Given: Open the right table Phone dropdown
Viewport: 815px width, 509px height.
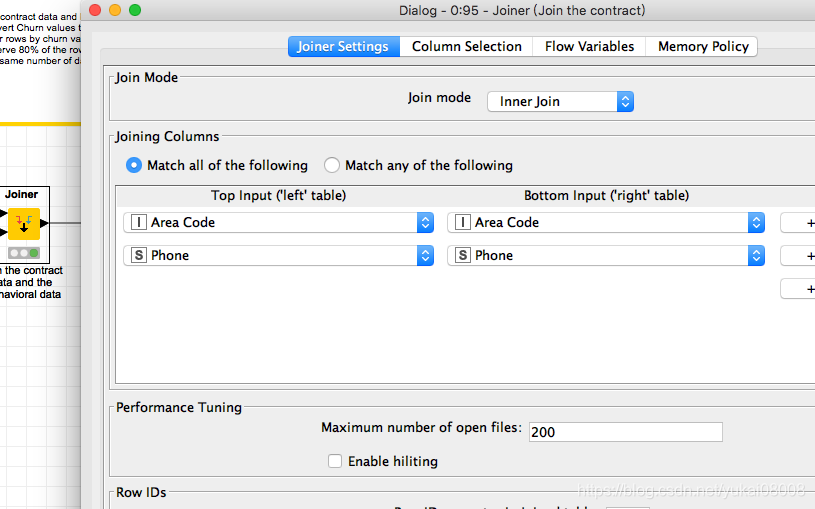Looking at the screenshot, I should coord(606,255).
